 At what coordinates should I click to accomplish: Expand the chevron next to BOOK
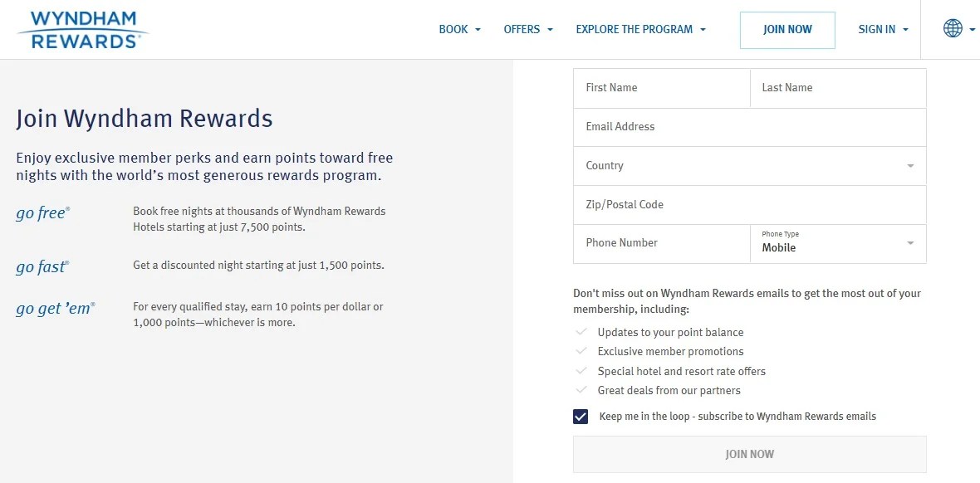480,28
